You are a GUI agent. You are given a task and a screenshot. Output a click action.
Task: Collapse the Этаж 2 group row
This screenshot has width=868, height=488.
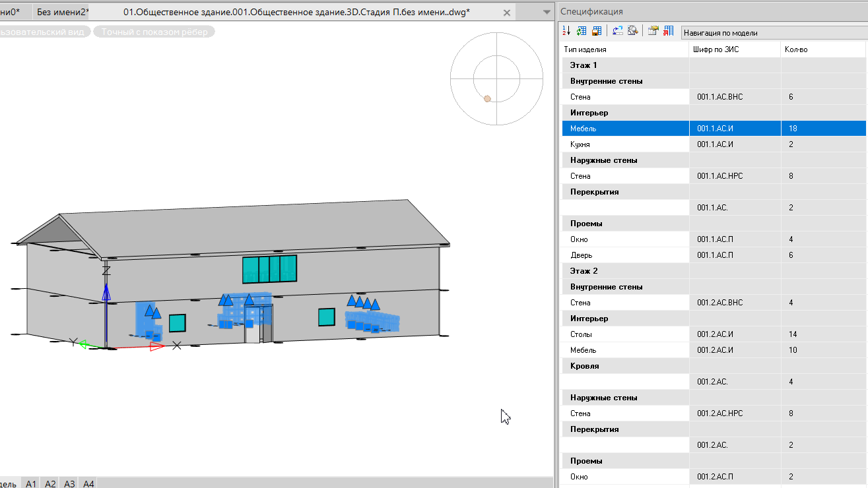click(x=584, y=271)
